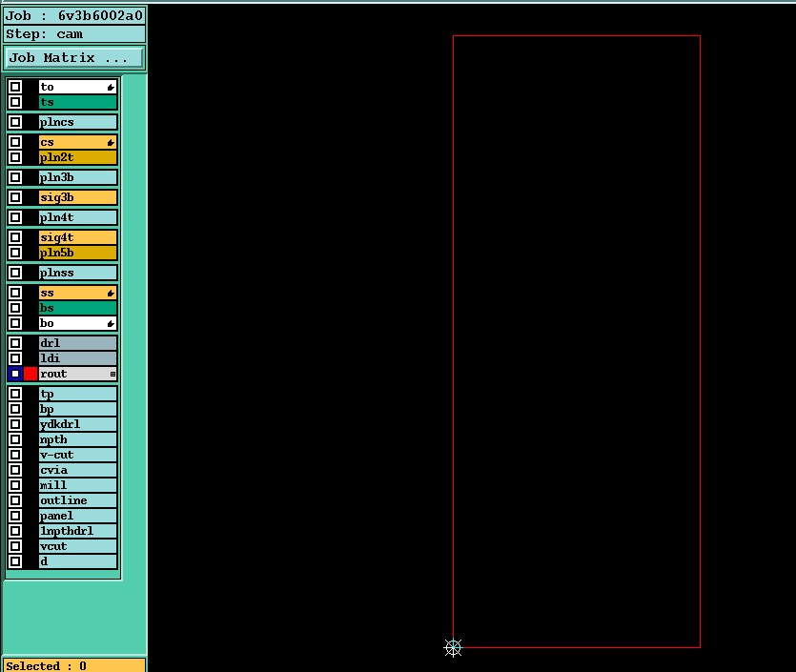The width and height of the screenshot is (796, 672).
Task: Select the outline layer name
Action: pos(78,500)
